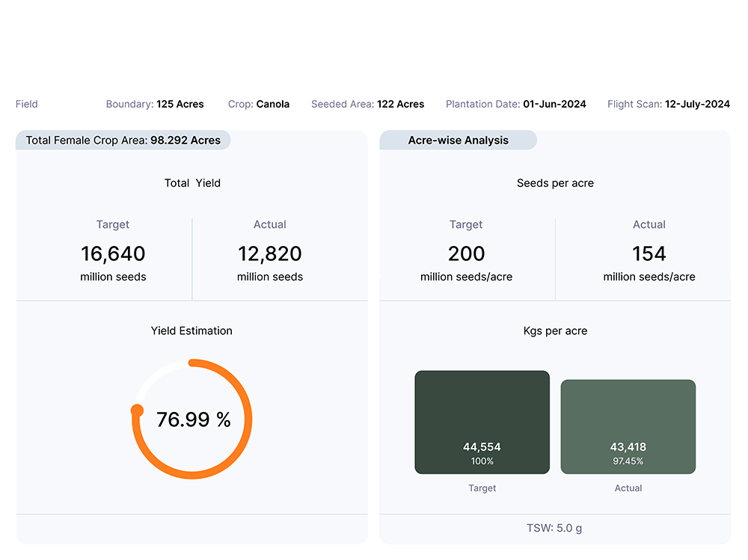The image size is (748, 560).
Task: Select the 16,640 target yield value
Action: tap(113, 254)
